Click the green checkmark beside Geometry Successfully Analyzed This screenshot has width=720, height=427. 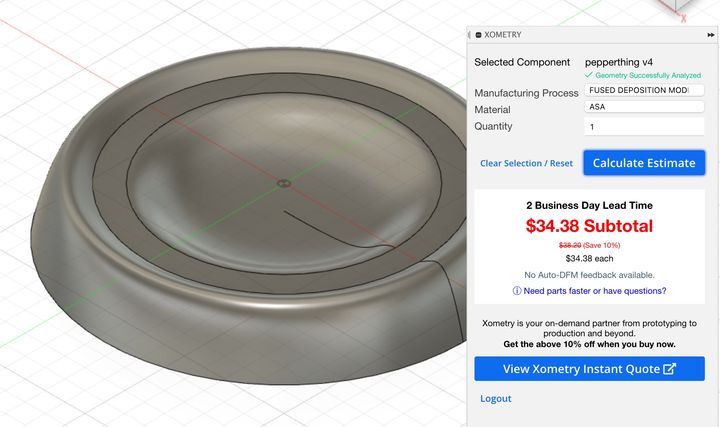coord(589,75)
